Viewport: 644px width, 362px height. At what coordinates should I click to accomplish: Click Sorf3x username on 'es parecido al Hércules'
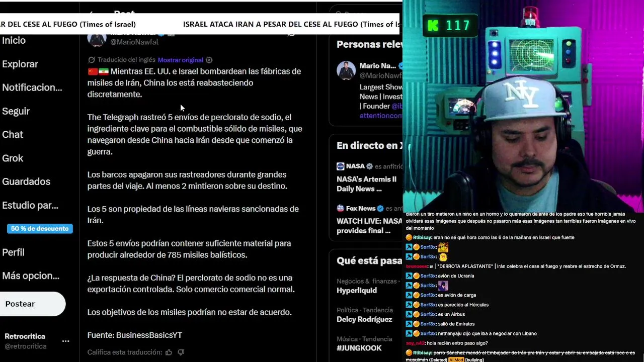pos(428,305)
